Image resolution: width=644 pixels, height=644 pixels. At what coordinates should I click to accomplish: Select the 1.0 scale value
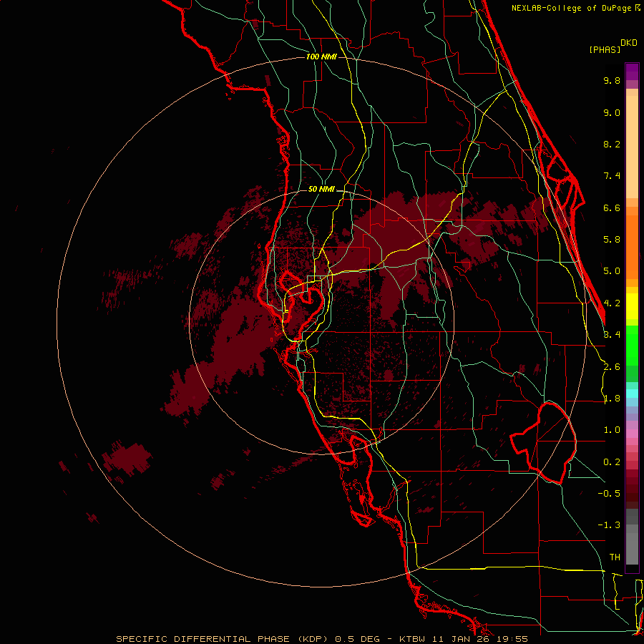[x=612, y=430]
